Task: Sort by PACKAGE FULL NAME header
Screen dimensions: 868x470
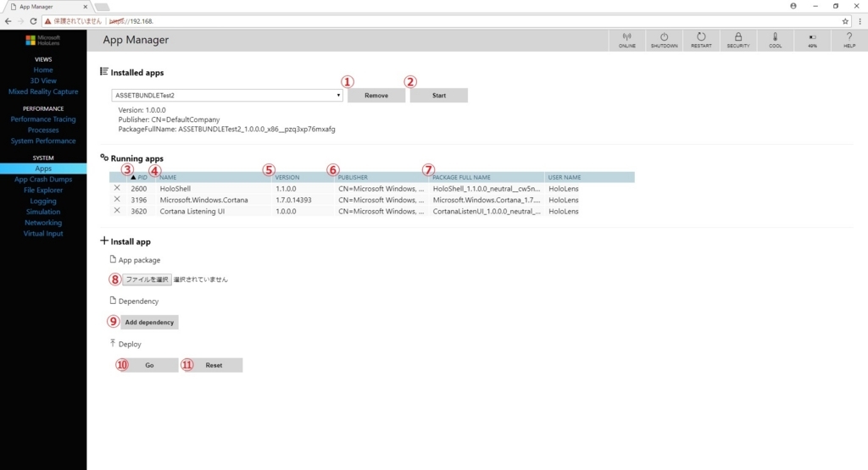Action: click(461, 178)
